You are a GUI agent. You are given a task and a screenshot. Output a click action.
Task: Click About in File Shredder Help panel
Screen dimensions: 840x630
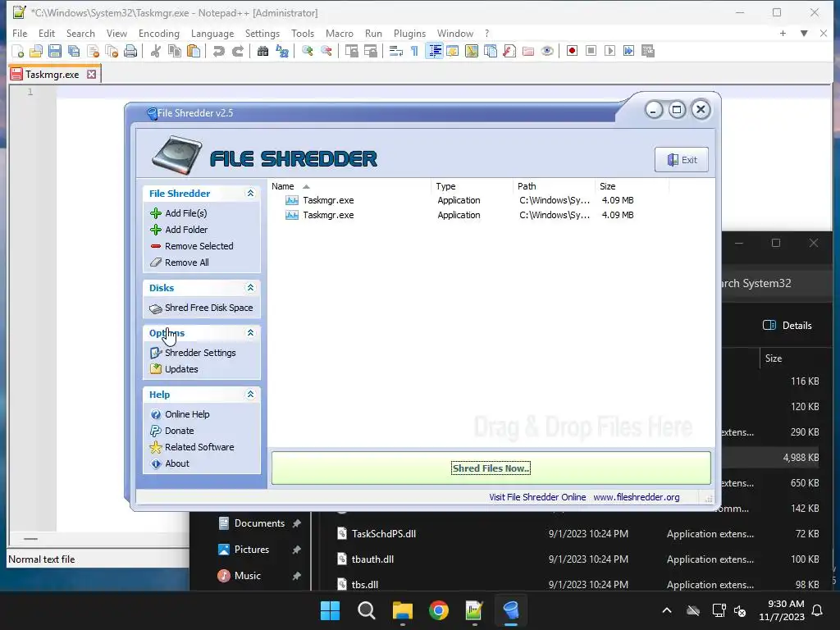[x=170, y=464]
